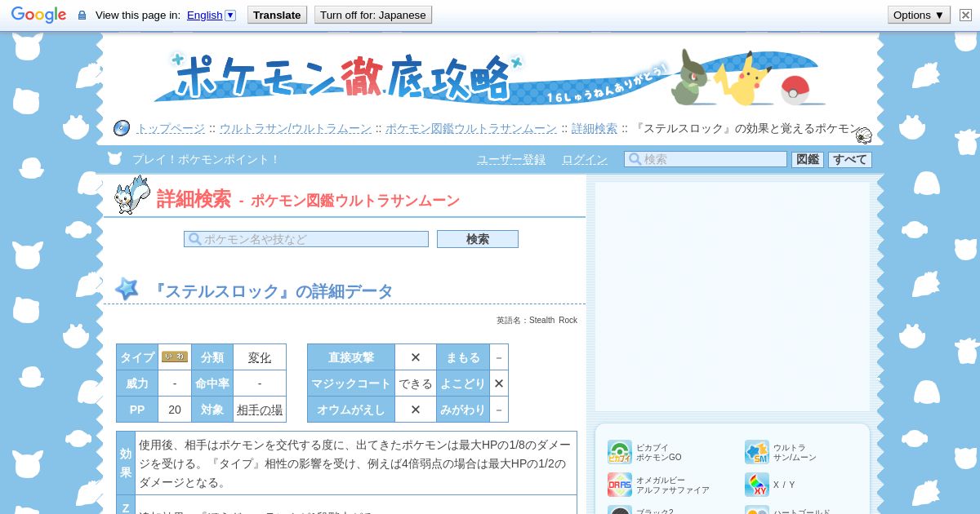Click the XY game icon
The height and width of the screenshot is (514, 980).
tap(757, 485)
